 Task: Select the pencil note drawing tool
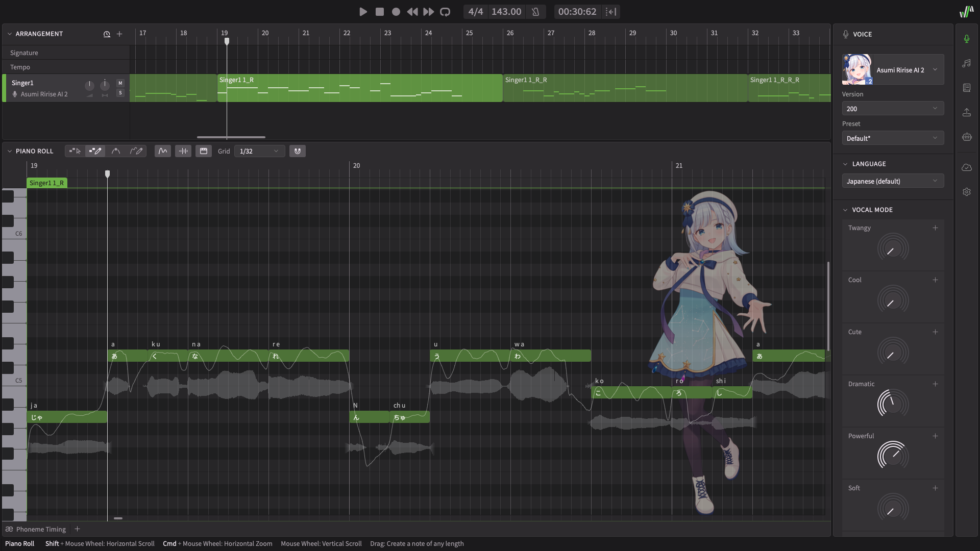coord(95,151)
